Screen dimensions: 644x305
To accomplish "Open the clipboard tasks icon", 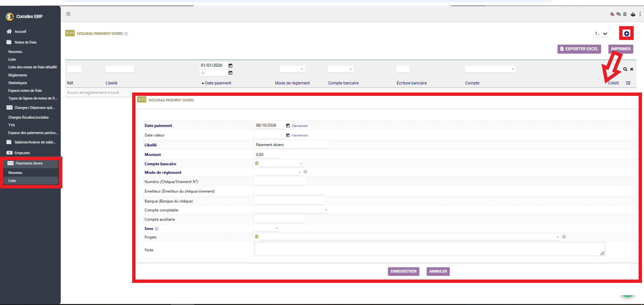I will tap(625, 14).
